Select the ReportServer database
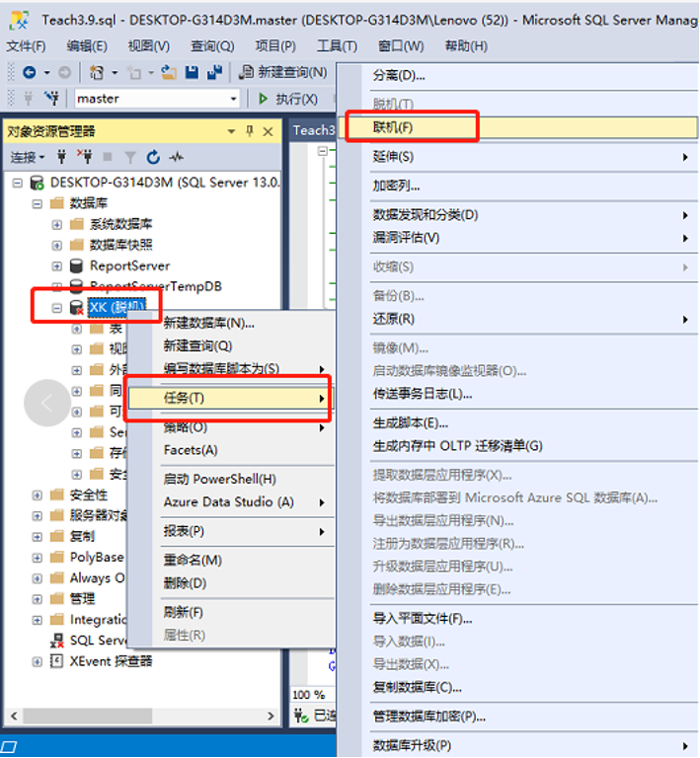Viewport: 700px width, 758px height. [129, 265]
